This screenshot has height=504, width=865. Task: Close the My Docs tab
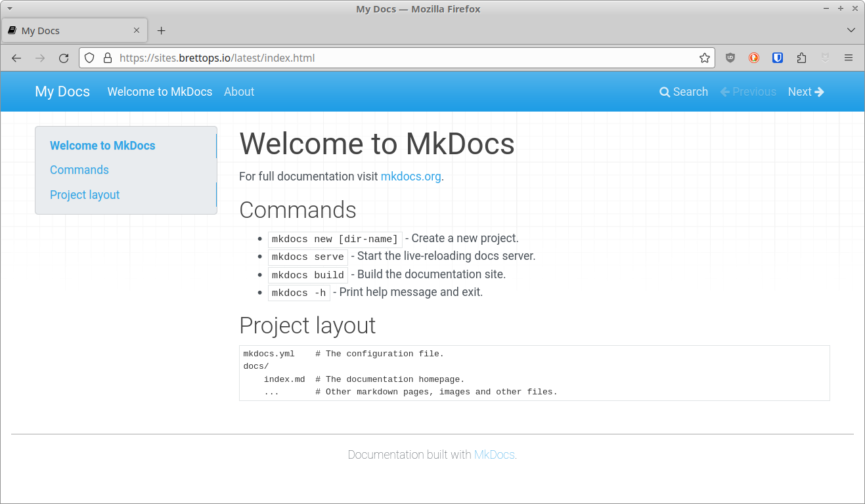(x=137, y=30)
